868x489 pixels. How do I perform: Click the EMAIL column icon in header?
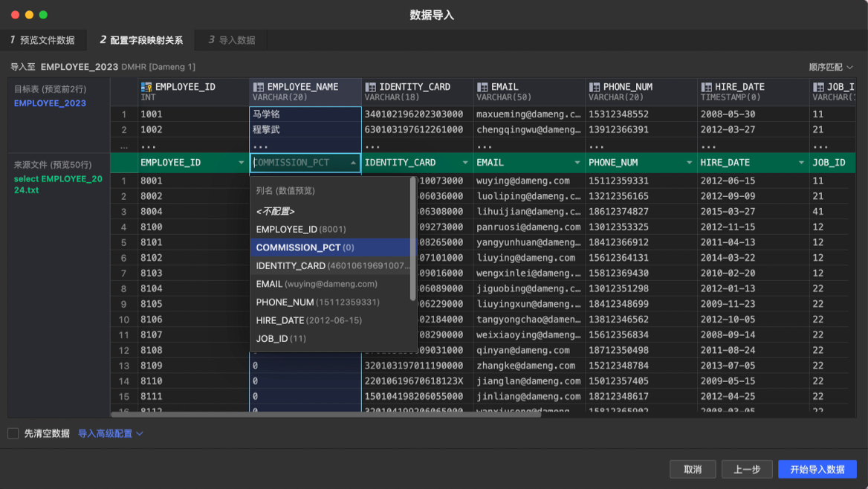[482, 88]
